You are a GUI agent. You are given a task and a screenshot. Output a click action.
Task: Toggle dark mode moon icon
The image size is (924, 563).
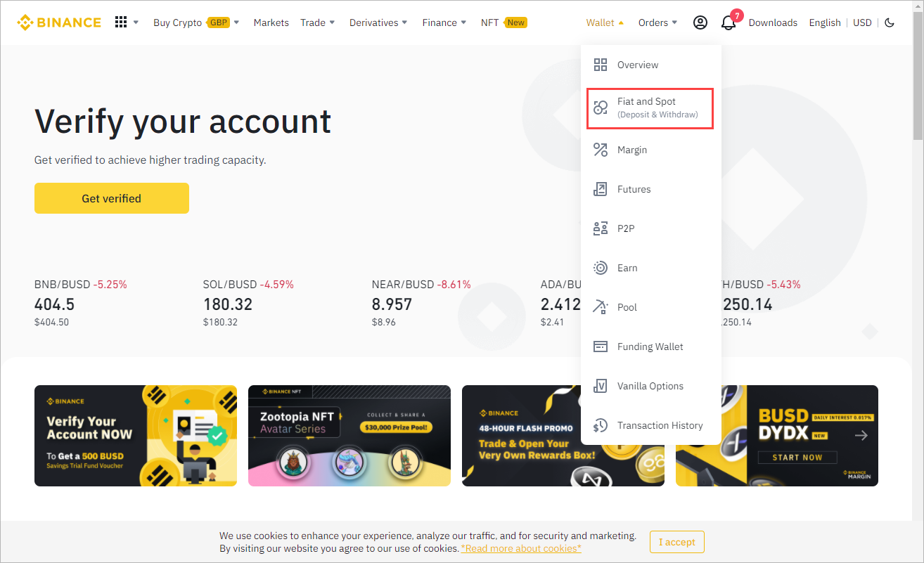point(890,22)
